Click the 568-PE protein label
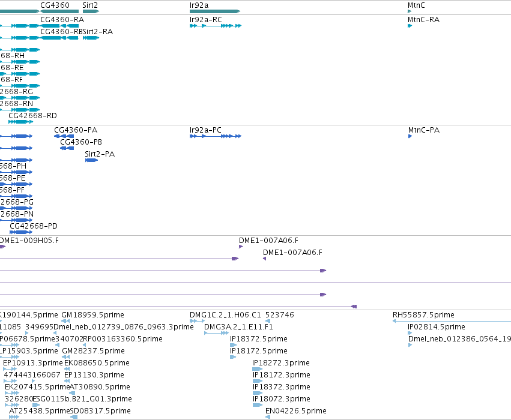The image size is (511, 420). pyautogui.click(x=13, y=178)
